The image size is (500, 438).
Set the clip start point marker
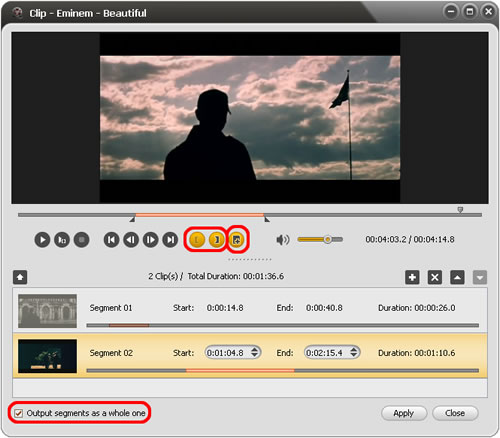click(x=197, y=240)
